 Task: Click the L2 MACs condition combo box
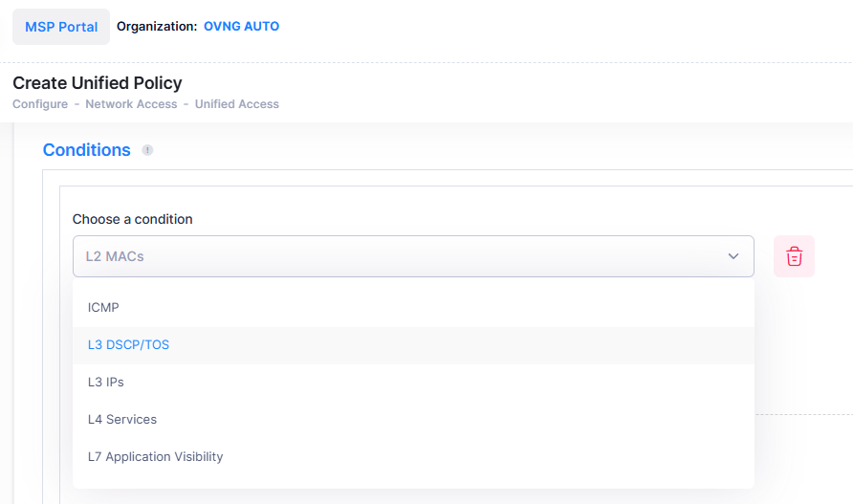coord(402,256)
